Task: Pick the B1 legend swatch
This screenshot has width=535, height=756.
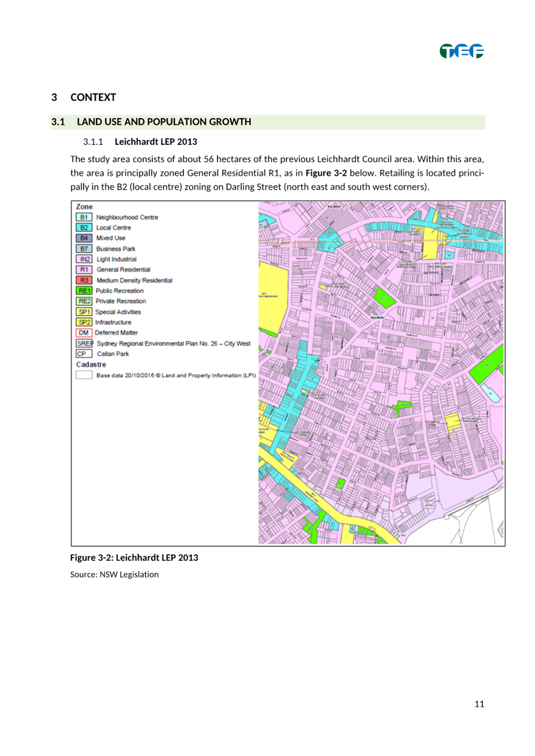Action: (84, 217)
